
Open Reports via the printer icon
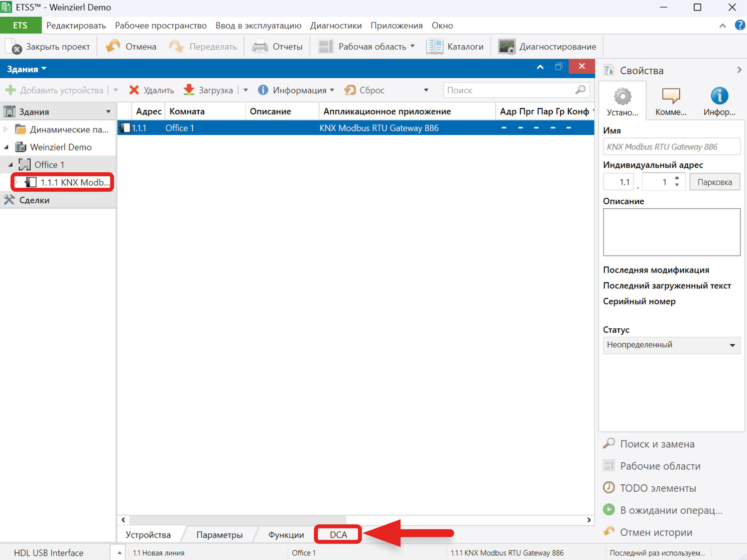click(260, 46)
